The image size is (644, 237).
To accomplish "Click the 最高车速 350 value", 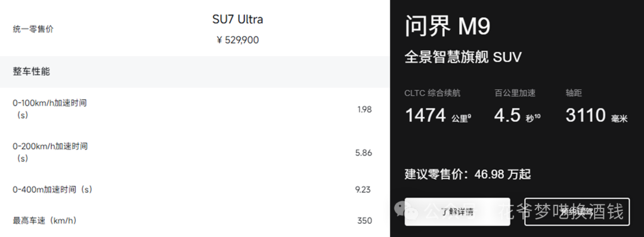I will point(364,220).
